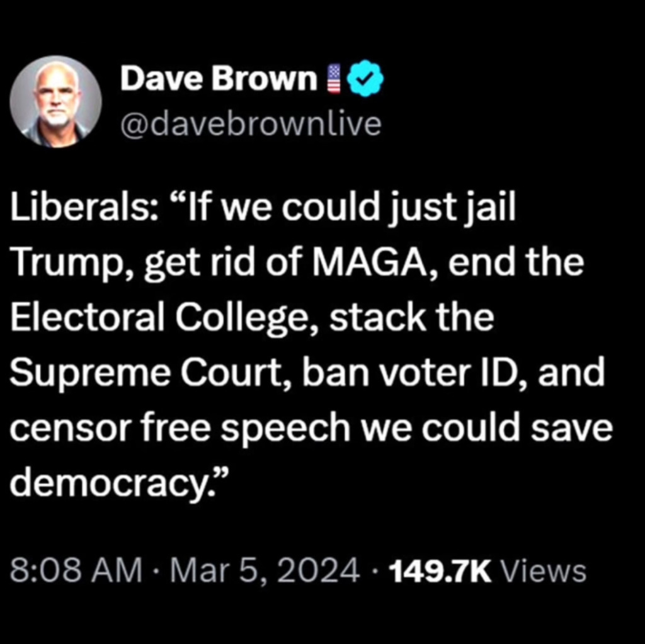Screen dimensions: 645x644
Task: Open Dave Brown's profile picture
Action: 55,101
